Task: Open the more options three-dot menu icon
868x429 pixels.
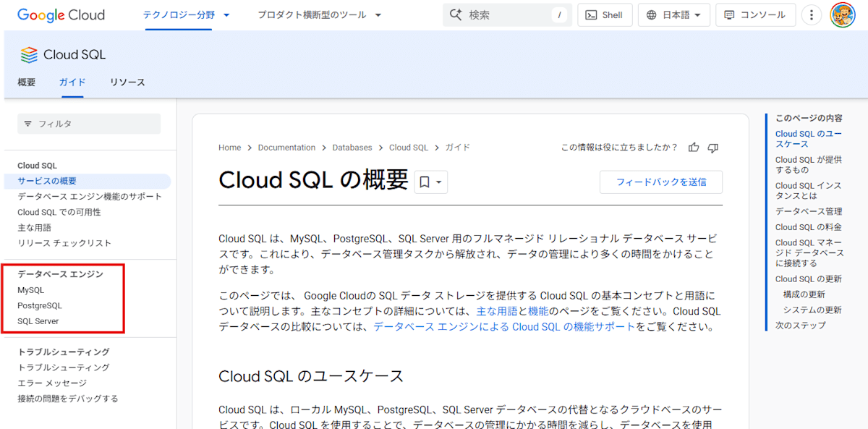Action: (812, 14)
